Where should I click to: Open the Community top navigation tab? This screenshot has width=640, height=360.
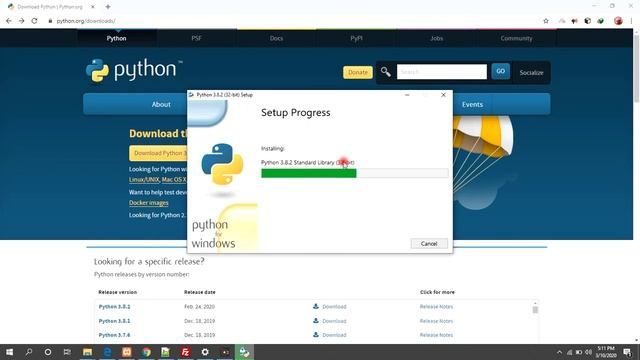point(516,38)
